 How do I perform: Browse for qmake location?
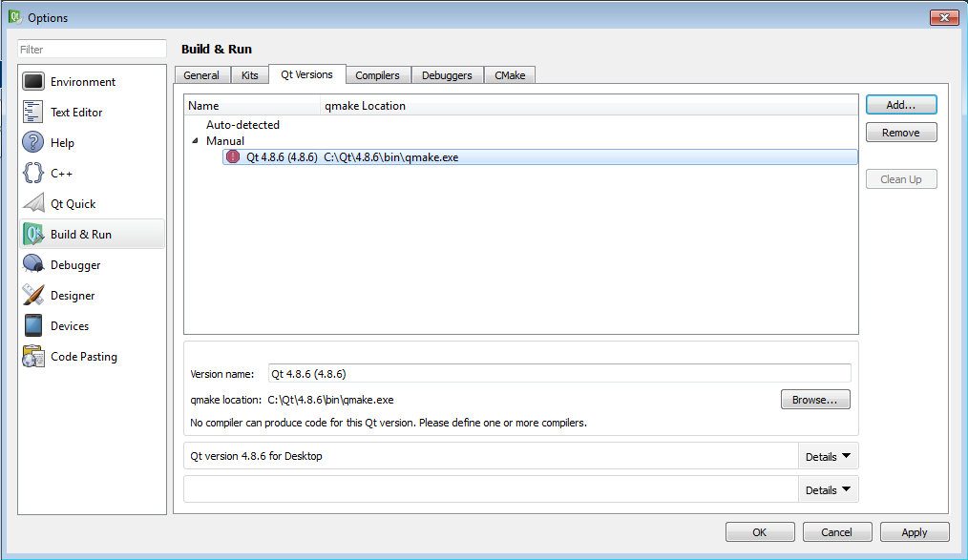[x=815, y=400]
